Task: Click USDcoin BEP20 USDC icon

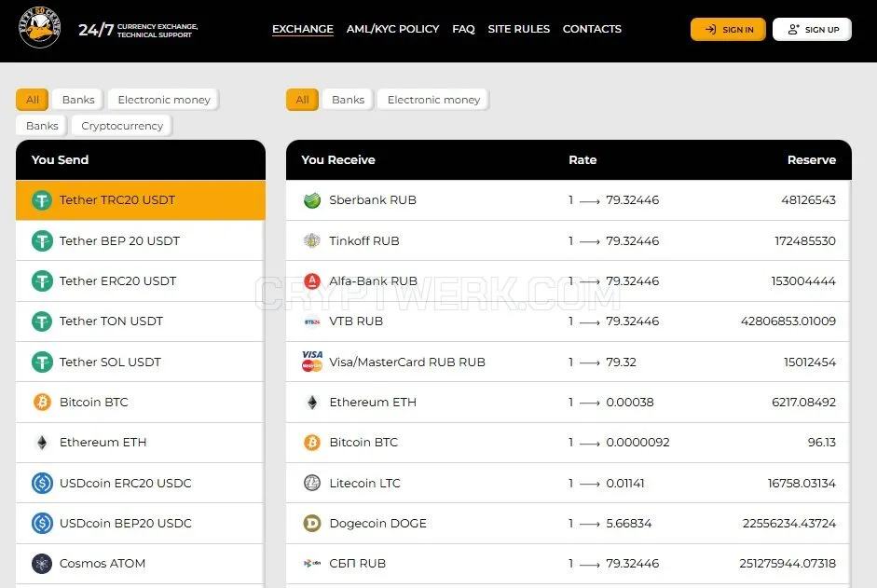Action: coord(42,523)
